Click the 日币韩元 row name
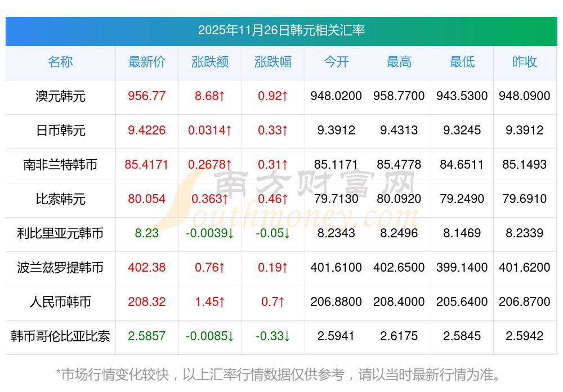The width and height of the screenshot is (563, 392). [x=60, y=130]
